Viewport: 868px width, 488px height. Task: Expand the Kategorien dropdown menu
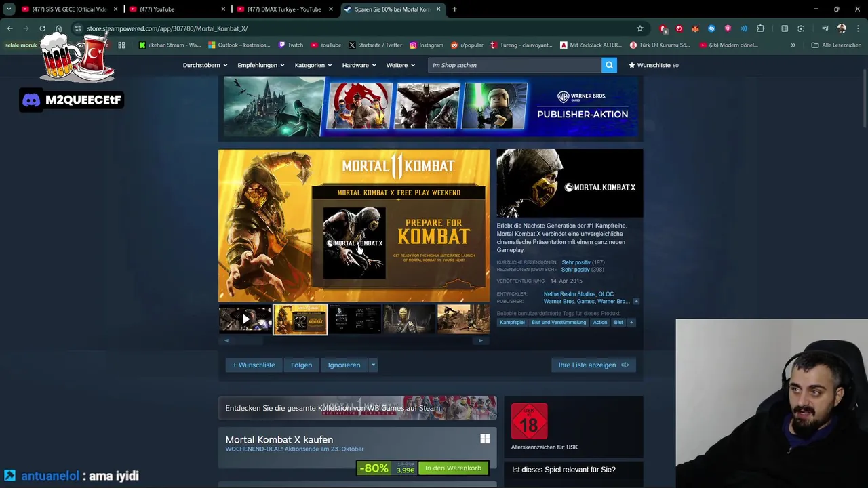[313, 65]
